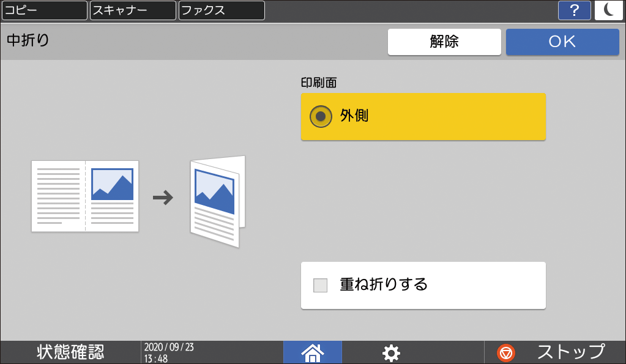Tap the yellow 印刷面 option panel
This screenshot has width=626, height=364.
[x=422, y=116]
